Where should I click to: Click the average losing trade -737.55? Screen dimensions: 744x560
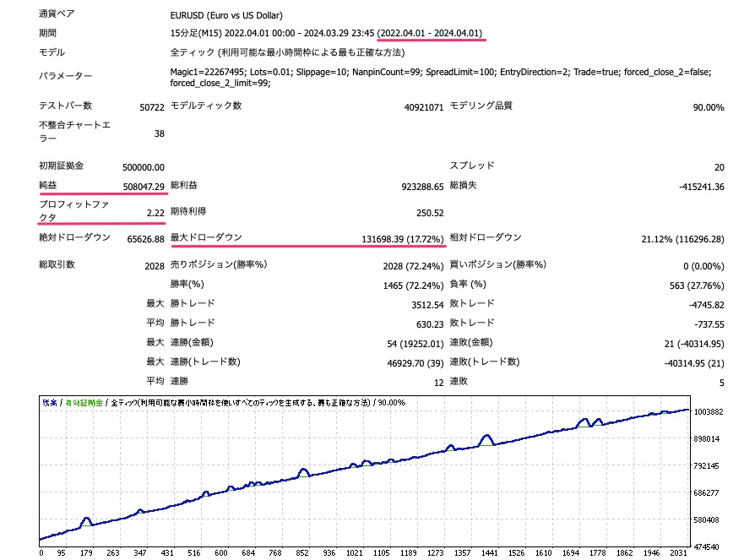(709, 324)
